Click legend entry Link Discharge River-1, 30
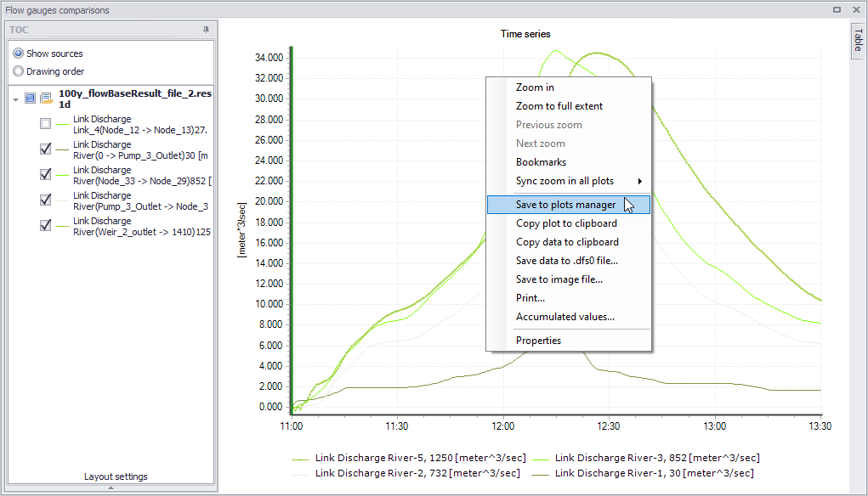Viewport: 868px width, 496px height. (643, 474)
